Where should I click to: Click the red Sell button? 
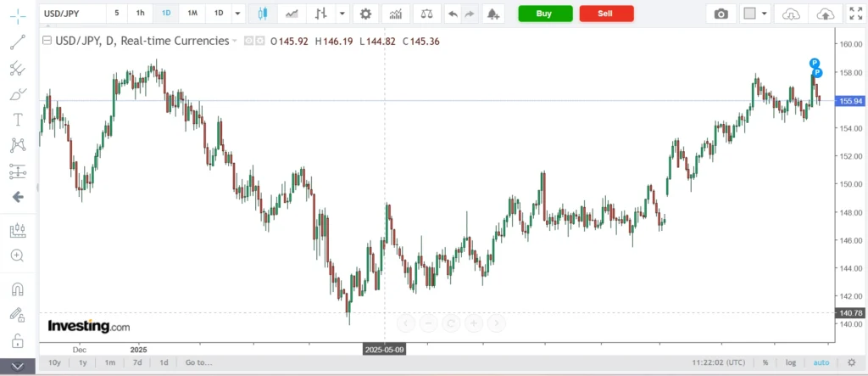click(606, 14)
